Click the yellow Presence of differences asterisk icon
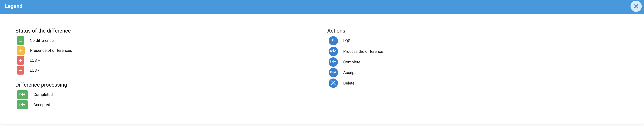The height and width of the screenshot is (128, 644). (x=21, y=50)
